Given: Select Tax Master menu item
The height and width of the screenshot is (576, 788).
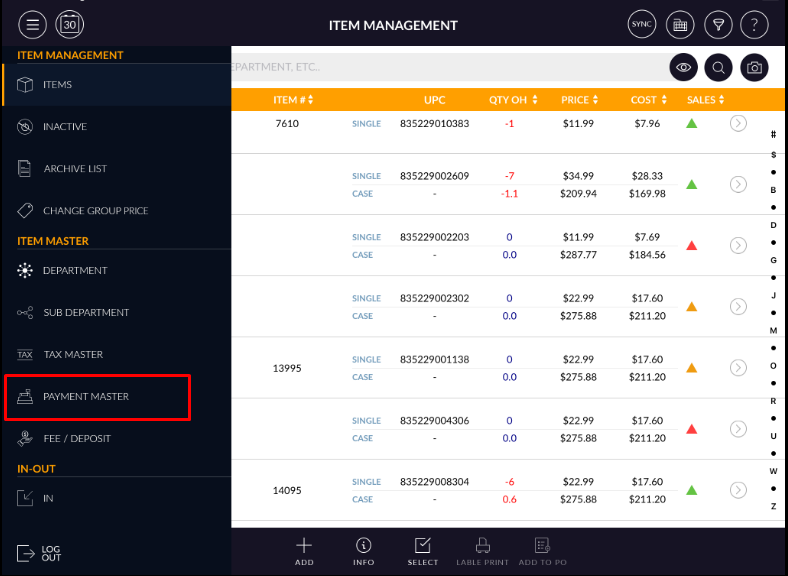Looking at the screenshot, I should [x=73, y=355].
